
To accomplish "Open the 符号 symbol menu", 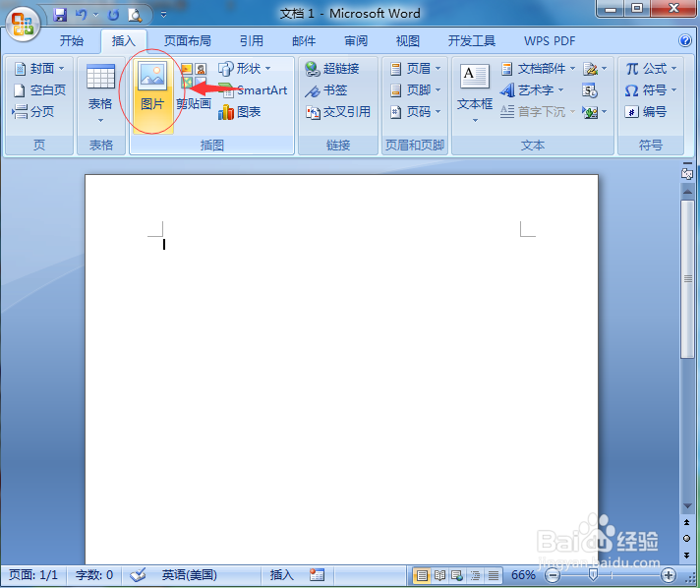I will coord(652,90).
